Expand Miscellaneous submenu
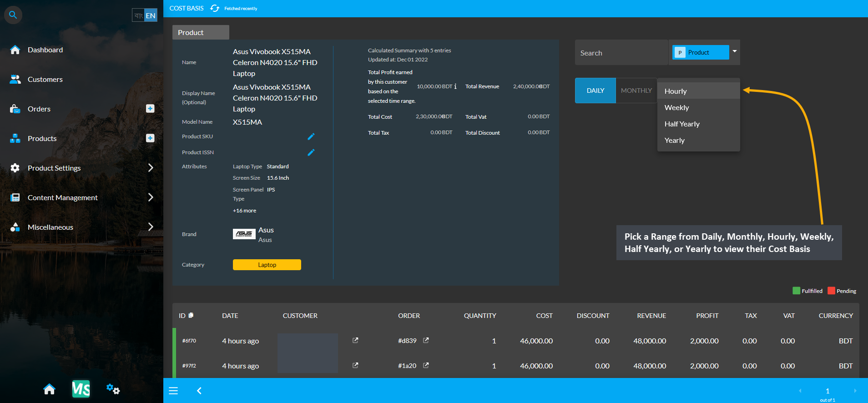Image resolution: width=868 pixels, height=403 pixels. point(151,227)
